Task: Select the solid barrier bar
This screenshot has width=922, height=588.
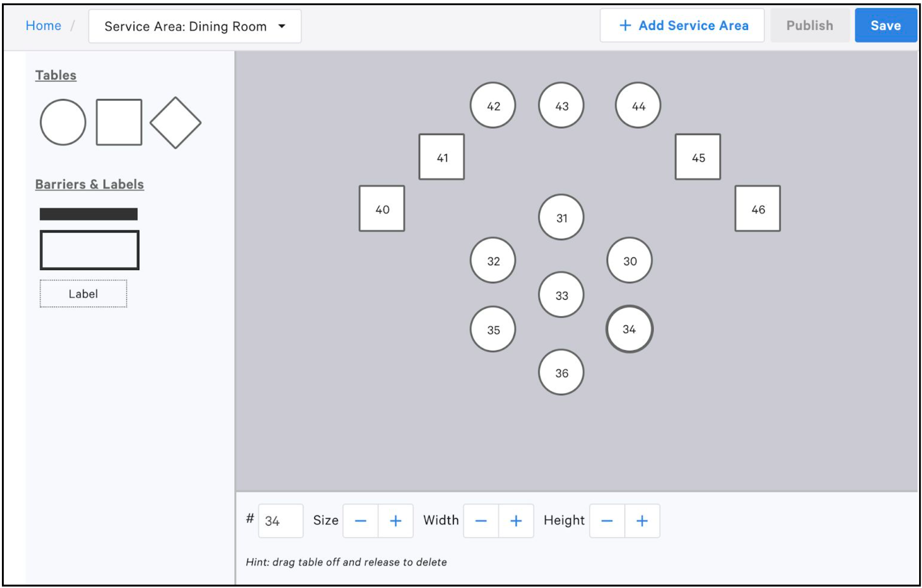Action: click(x=89, y=213)
